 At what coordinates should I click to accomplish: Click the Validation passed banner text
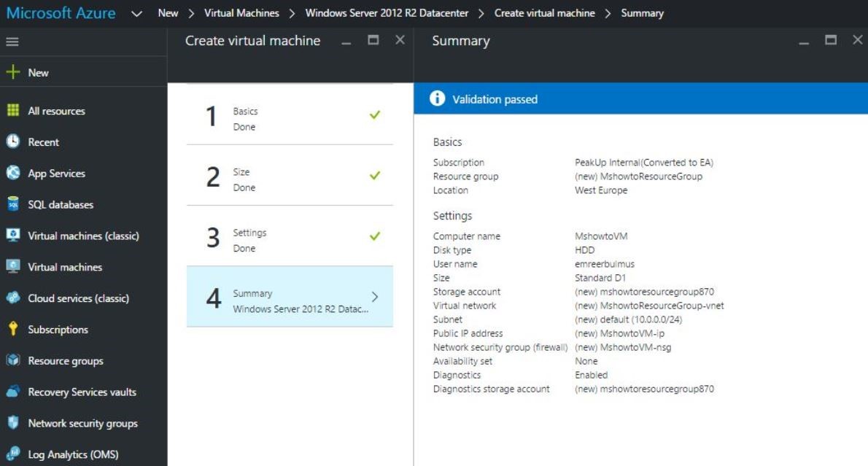[495, 99]
